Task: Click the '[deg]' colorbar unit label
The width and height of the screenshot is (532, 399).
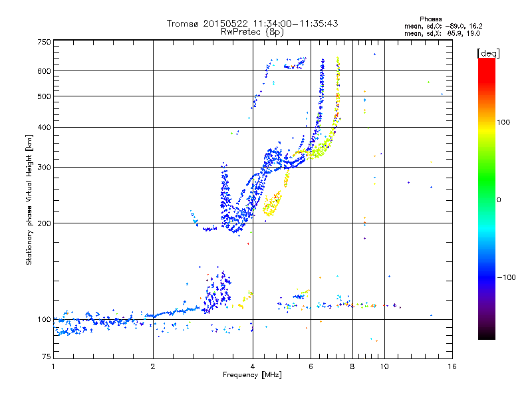Action: click(488, 53)
